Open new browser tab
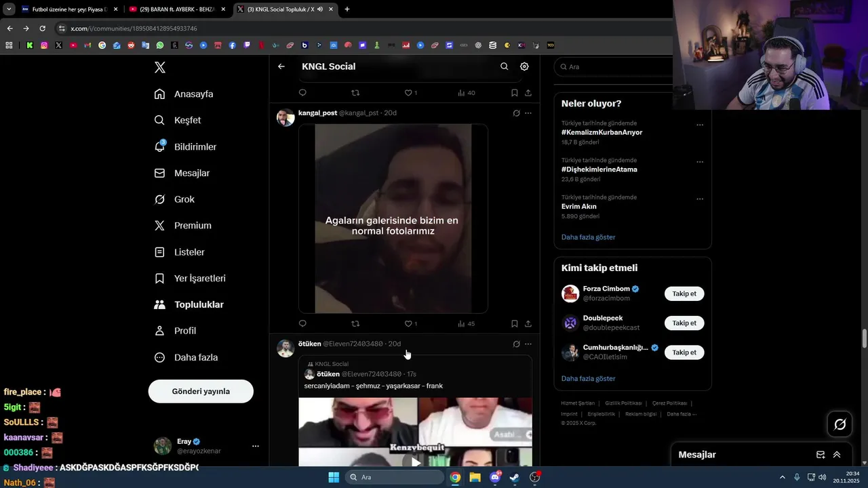This screenshot has height=488, width=868. coord(347,9)
